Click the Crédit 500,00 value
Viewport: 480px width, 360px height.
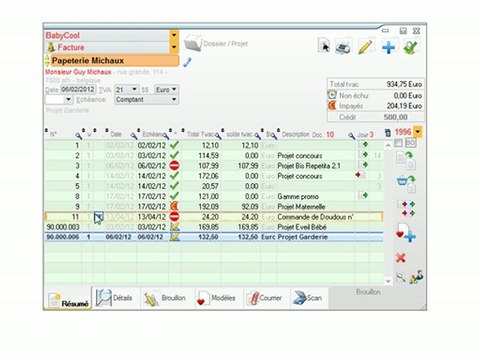click(x=395, y=117)
